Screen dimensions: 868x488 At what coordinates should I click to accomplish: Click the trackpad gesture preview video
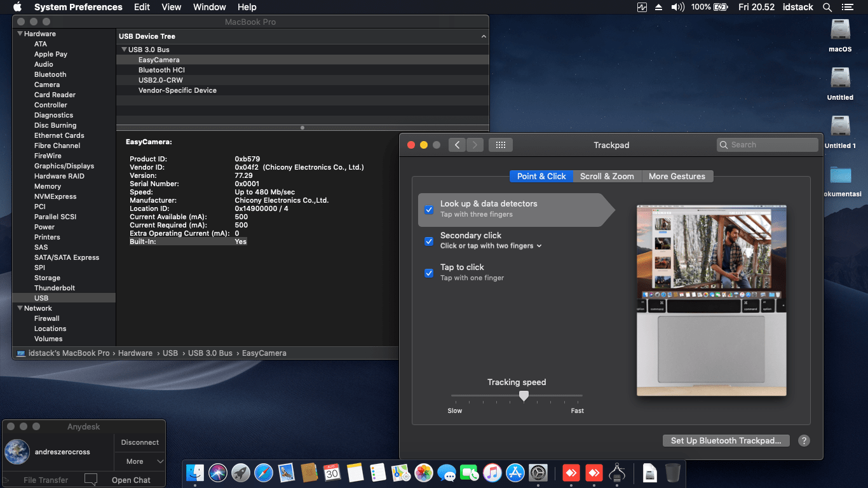tap(712, 300)
